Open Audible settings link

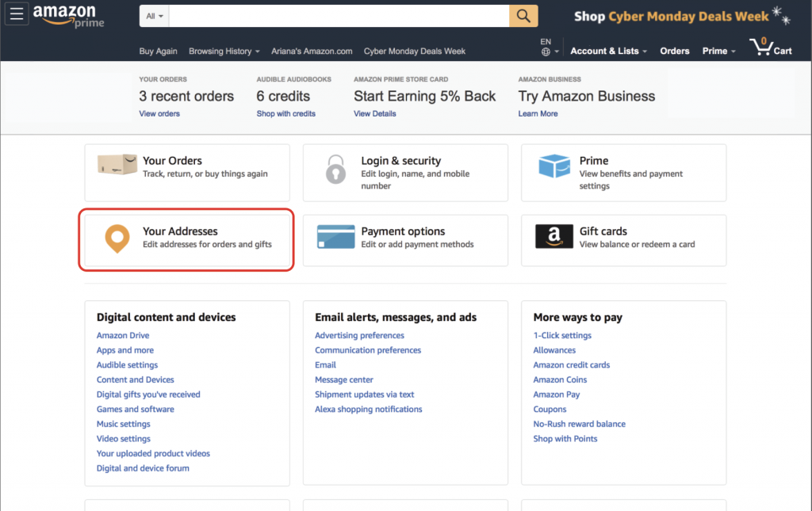click(x=127, y=364)
